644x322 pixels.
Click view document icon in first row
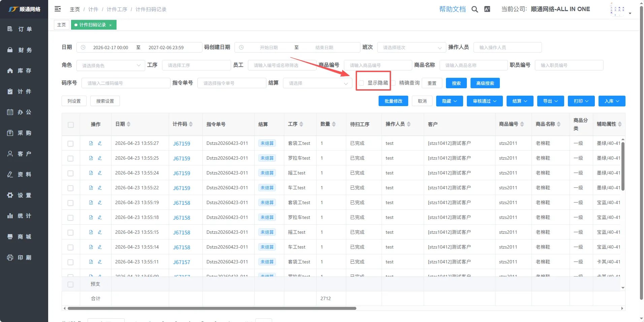(x=91, y=143)
